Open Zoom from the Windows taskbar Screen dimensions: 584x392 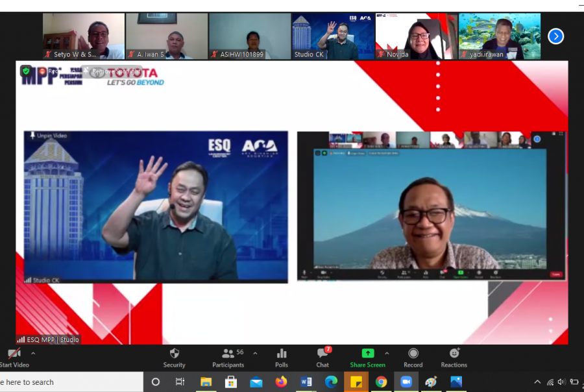pos(406,382)
